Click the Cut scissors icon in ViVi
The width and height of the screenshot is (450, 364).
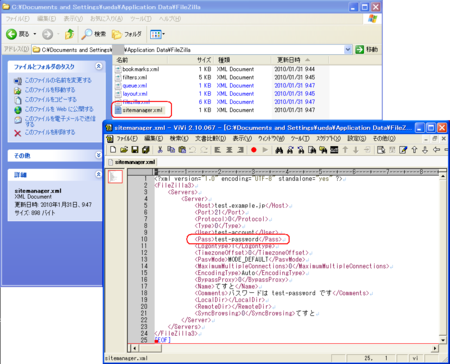tap(160, 150)
